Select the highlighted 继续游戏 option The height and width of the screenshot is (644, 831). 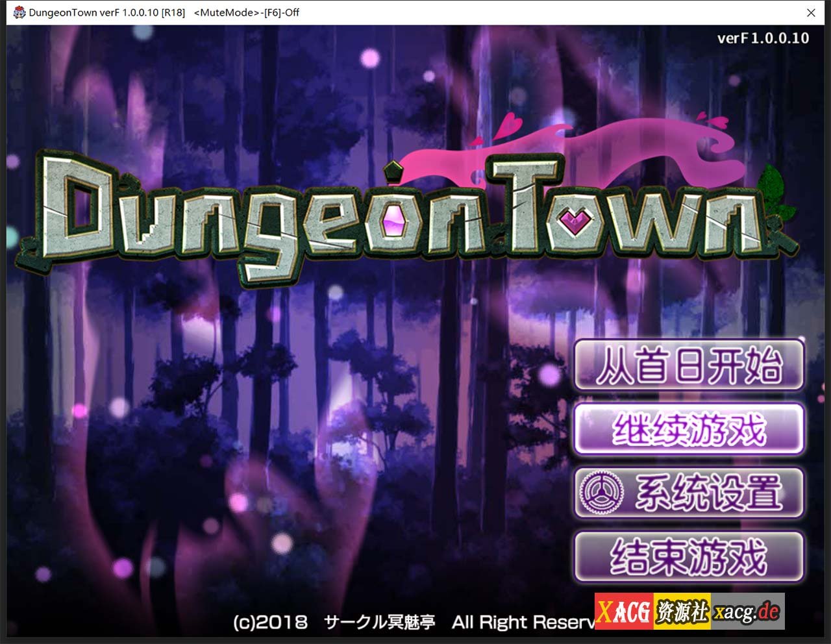pyautogui.click(x=688, y=428)
